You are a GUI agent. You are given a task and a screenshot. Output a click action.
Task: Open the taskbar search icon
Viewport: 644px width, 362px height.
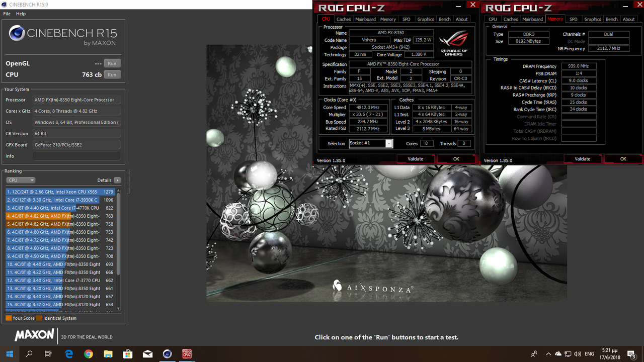pyautogui.click(x=29, y=354)
